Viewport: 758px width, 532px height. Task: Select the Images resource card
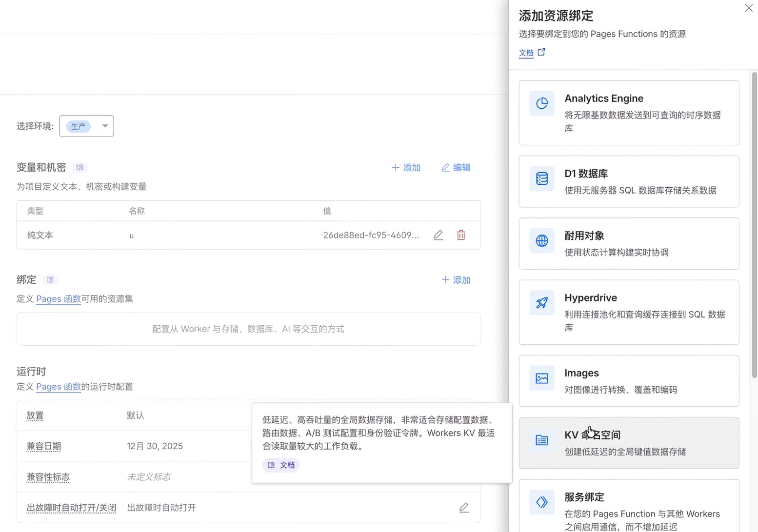(629, 381)
